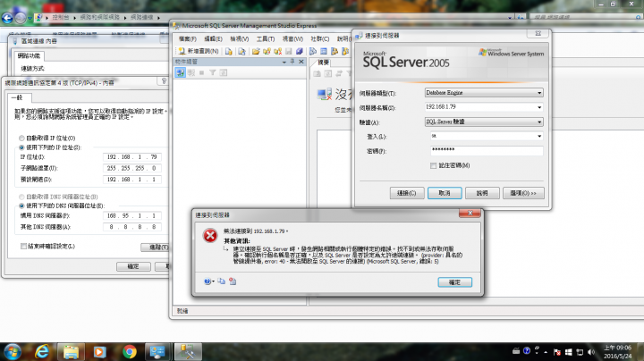
Task: Click the disconnect icon in the 物件總管 panel toolbar
Action: (x=191, y=72)
